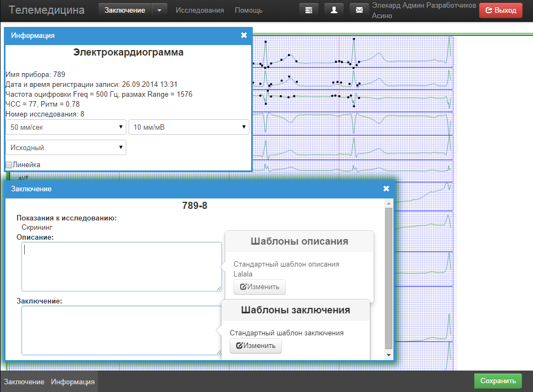Click the green Сохранить button
This screenshot has width=533, height=392.
click(x=498, y=381)
